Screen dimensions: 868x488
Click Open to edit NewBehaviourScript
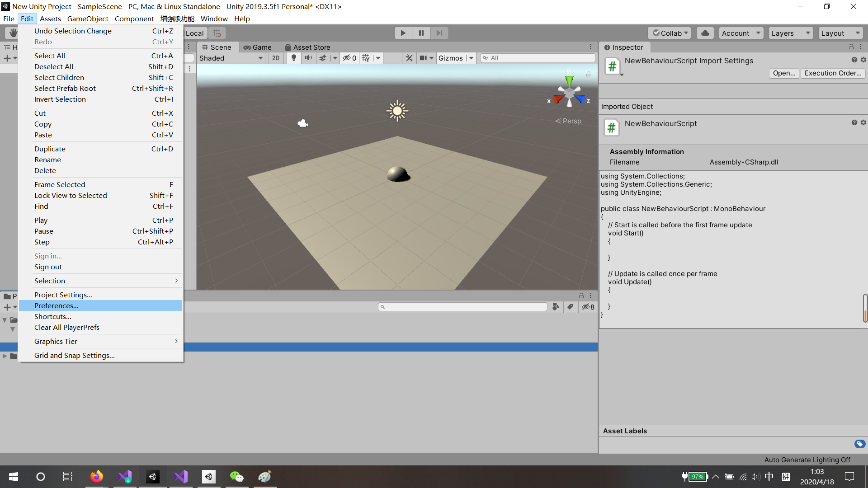point(783,73)
